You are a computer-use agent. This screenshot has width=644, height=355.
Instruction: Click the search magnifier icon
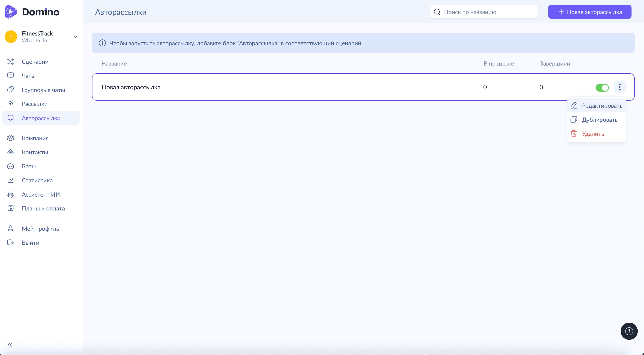click(x=437, y=12)
